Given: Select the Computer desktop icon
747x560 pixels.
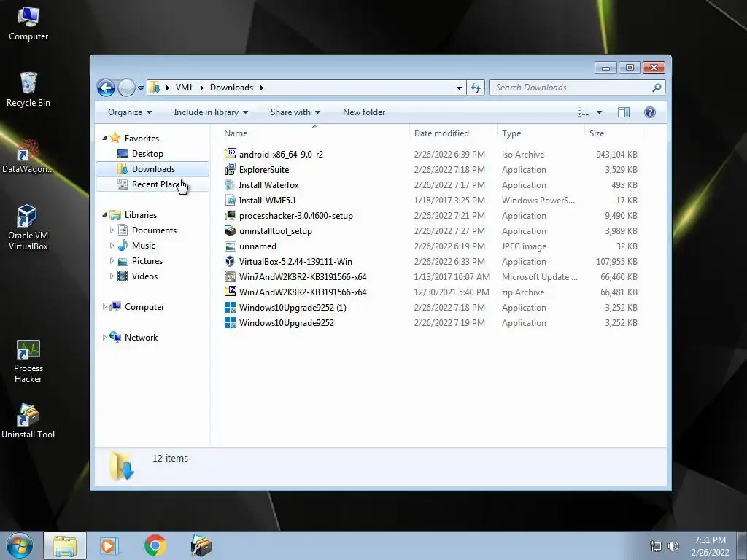Looking at the screenshot, I should point(28,24).
